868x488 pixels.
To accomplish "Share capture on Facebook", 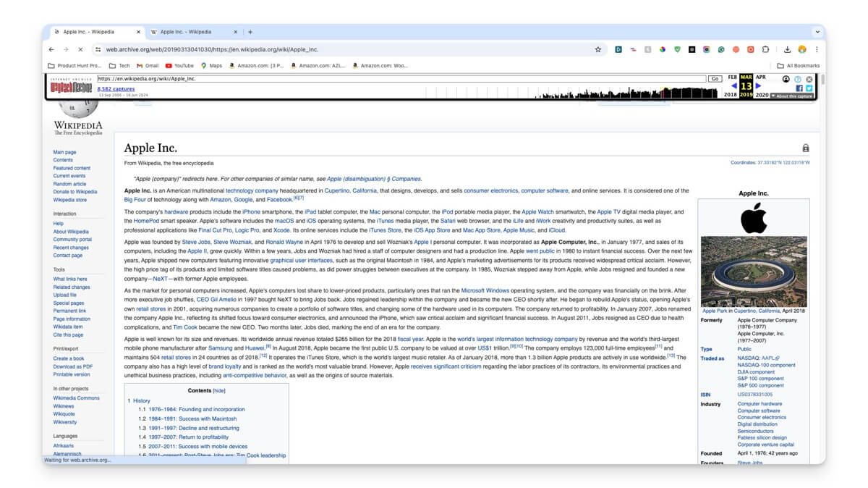I will click(x=799, y=88).
